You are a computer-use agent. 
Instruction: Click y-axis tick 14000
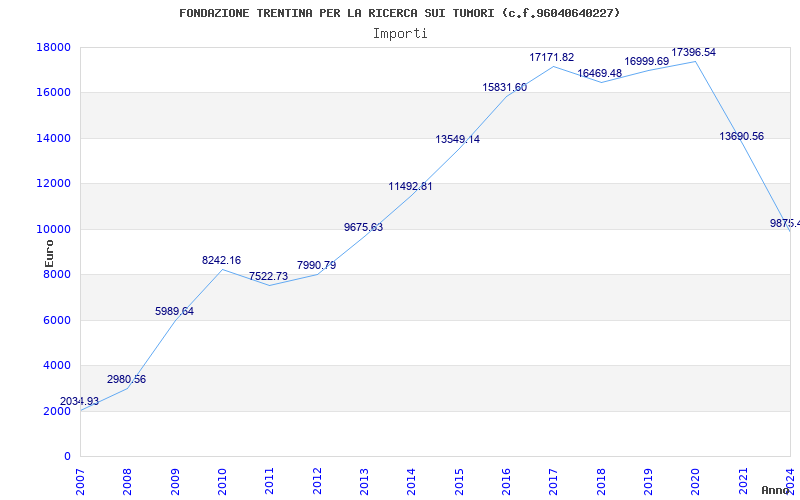click(53, 138)
